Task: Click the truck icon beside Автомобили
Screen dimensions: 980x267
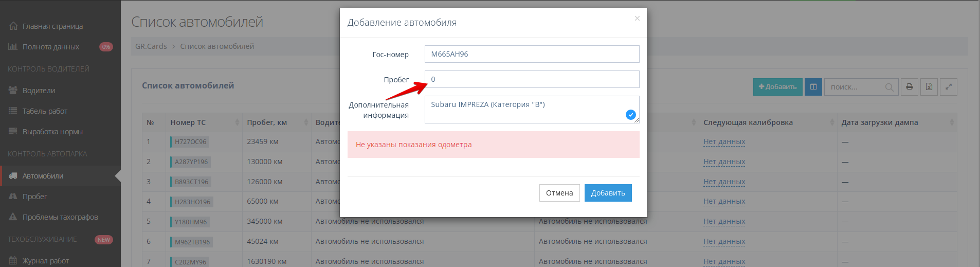Action: coord(13,176)
